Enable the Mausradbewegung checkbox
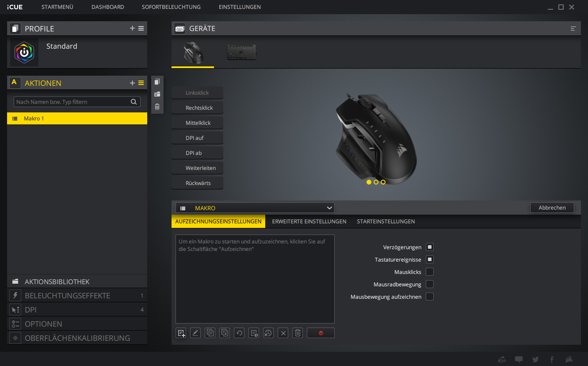Screen dimensions: 588x366 click(430, 284)
